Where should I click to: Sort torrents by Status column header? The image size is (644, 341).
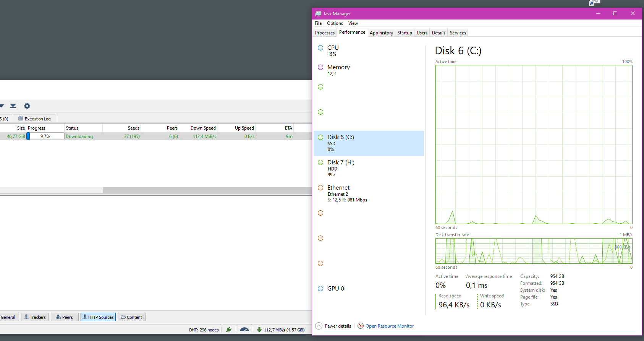pos(83,128)
